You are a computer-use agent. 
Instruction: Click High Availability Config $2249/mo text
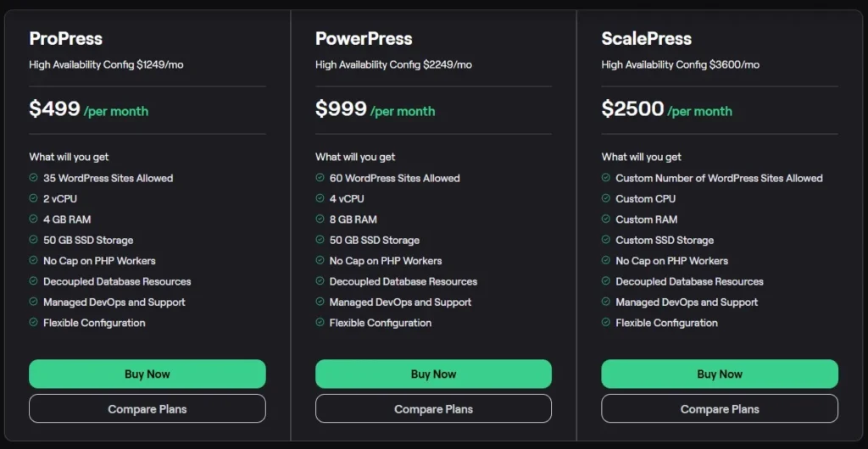(393, 65)
